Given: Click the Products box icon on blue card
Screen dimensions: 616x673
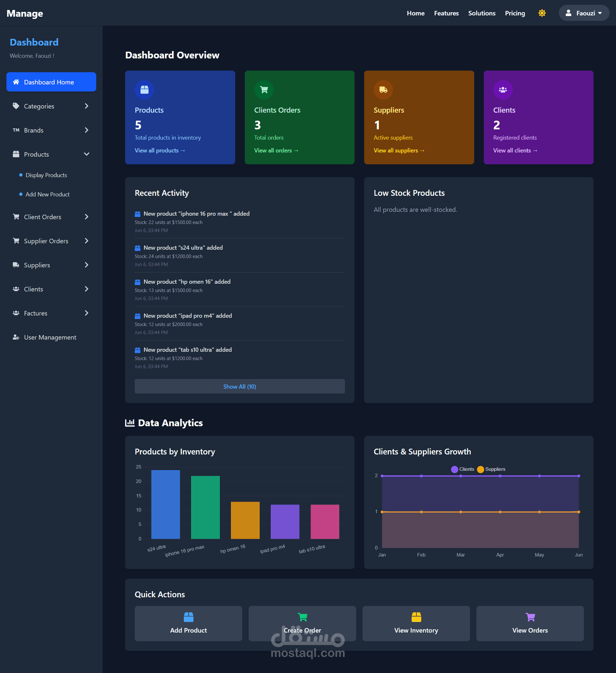Looking at the screenshot, I should (x=144, y=90).
